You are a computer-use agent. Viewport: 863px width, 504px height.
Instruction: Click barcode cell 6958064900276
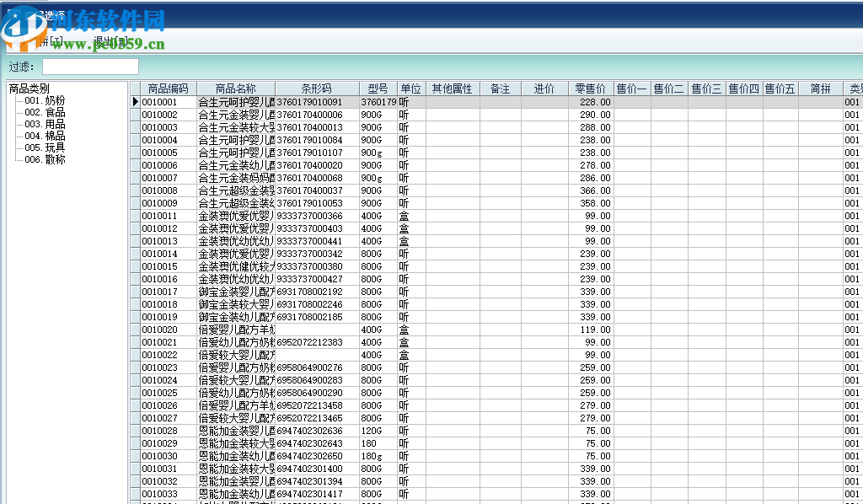pyautogui.click(x=317, y=367)
